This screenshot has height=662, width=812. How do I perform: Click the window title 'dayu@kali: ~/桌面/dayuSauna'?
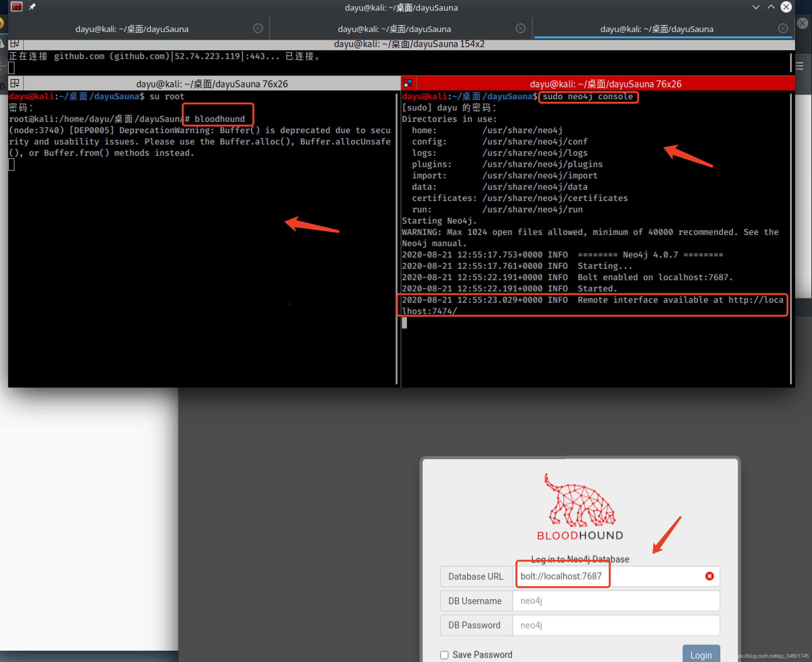pos(401,8)
